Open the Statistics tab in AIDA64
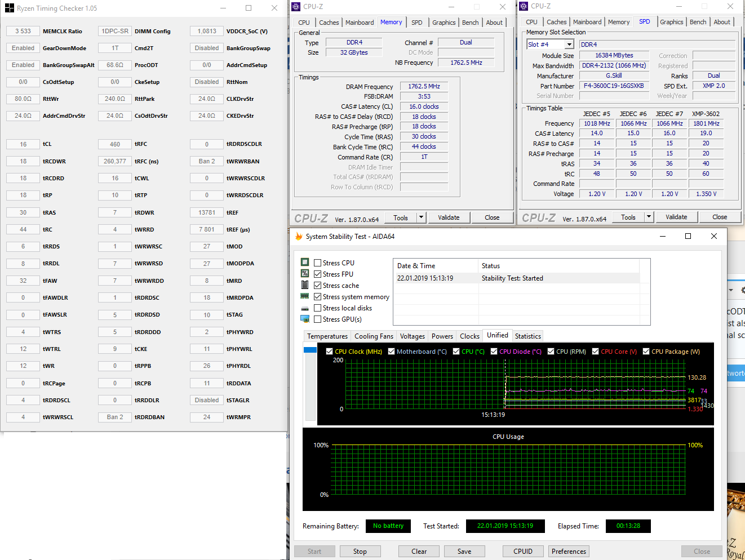The image size is (745, 560). (x=528, y=336)
